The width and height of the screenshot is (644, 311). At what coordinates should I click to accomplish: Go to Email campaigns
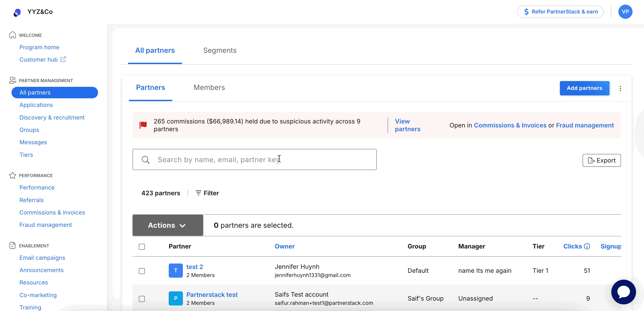[x=42, y=258]
